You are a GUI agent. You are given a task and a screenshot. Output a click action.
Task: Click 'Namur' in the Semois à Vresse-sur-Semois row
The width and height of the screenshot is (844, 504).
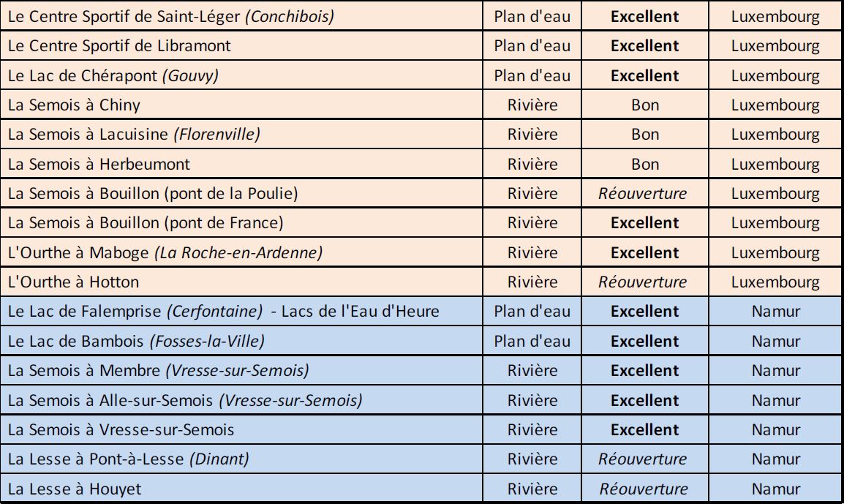775,430
